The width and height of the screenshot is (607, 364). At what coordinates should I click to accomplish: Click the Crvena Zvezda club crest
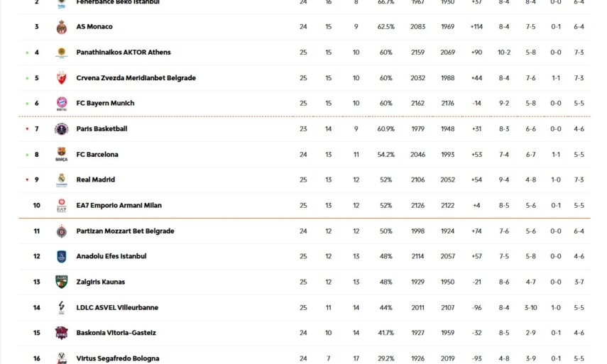[x=62, y=78]
